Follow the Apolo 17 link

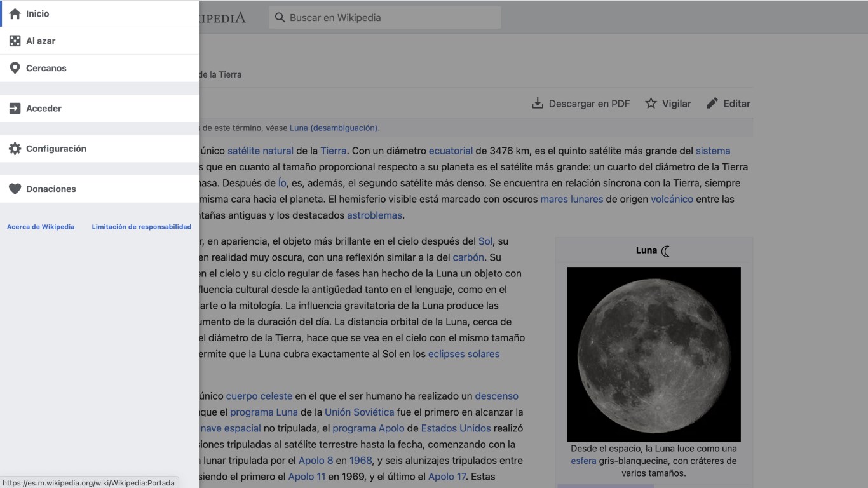point(447,477)
